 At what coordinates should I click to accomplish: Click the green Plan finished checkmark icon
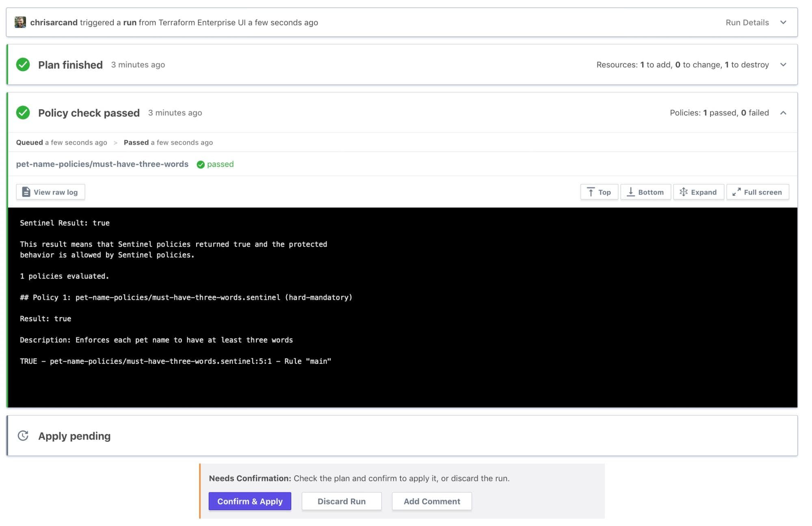click(x=23, y=65)
